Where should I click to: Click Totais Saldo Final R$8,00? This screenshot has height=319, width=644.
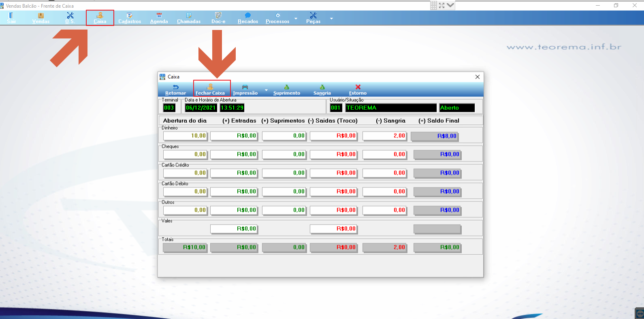coord(437,247)
